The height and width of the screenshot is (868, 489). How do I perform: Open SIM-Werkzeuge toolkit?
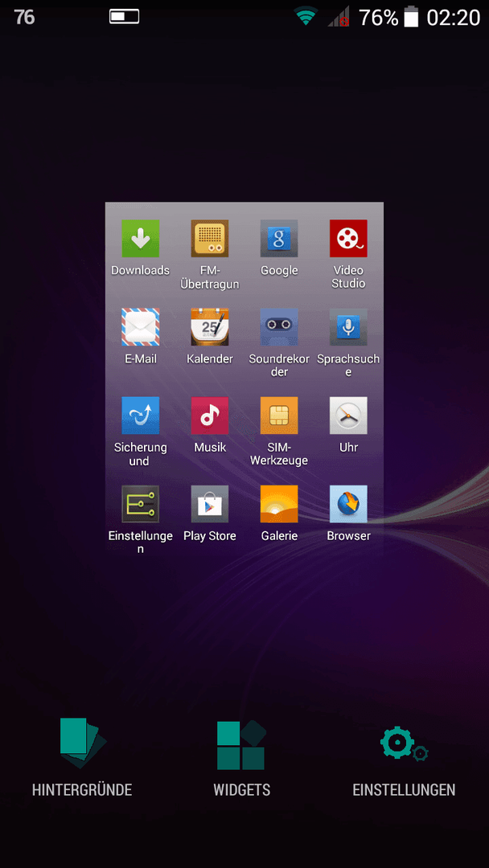(x=279, y=416)
